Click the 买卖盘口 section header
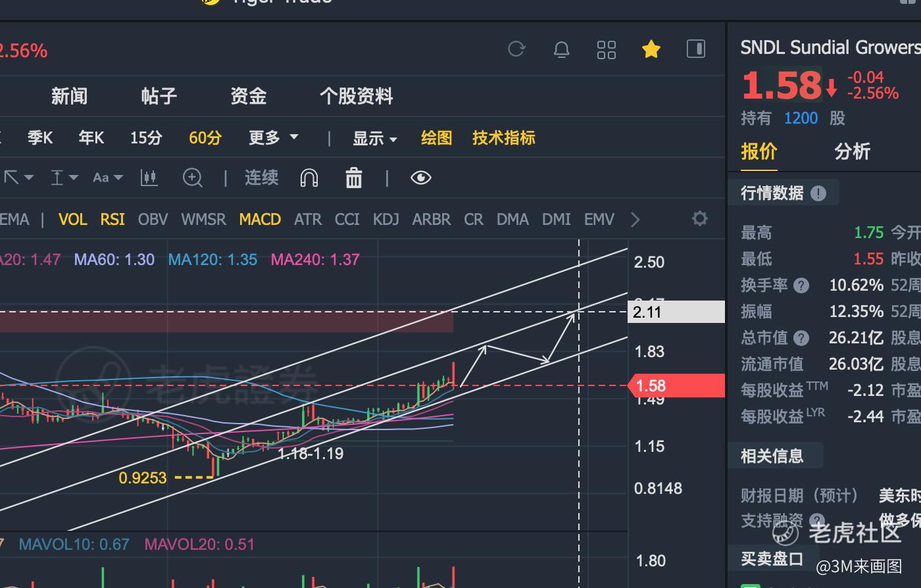The width and height of the screenshot is (921, 588). coord(772,558)
